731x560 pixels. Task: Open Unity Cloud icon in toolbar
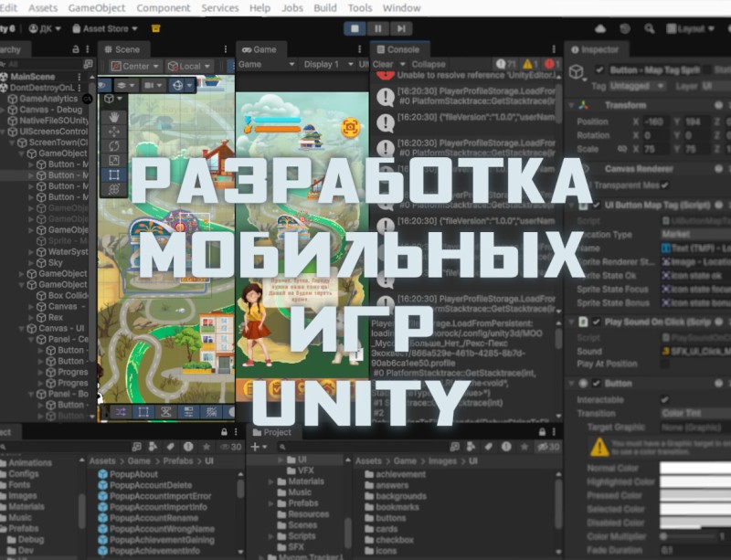[x=600, y=29]
